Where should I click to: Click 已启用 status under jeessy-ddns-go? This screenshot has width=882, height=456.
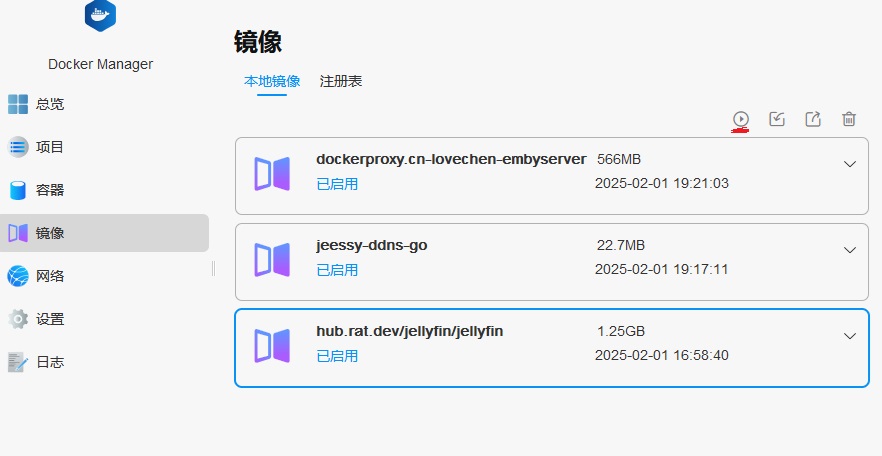coord(337,270)
